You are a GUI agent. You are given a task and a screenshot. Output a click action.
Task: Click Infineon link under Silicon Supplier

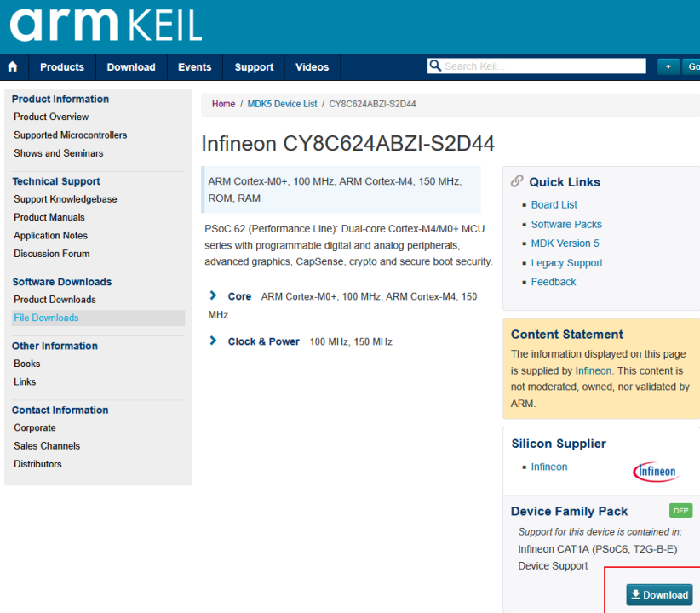(x=549, y=467)
